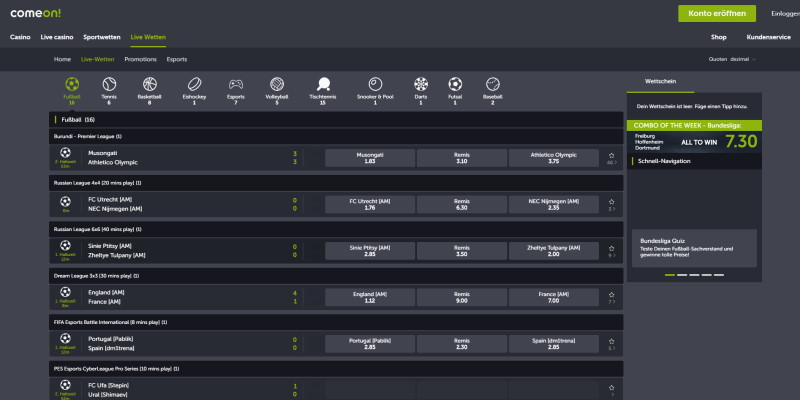Open the Sportwetten menu
Screen dimensions: 800x400
[102, 37]
